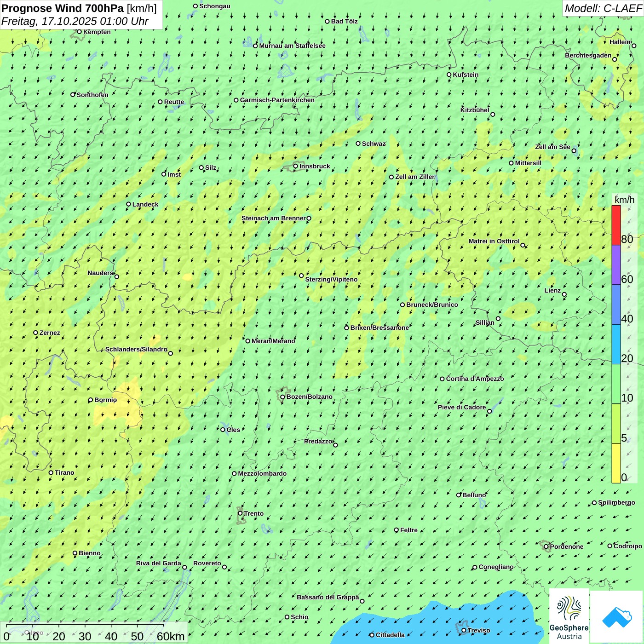Viewport: 644px width, 644px height.
Task: Click the Spilimbergo label
Action: pos(616,502)
